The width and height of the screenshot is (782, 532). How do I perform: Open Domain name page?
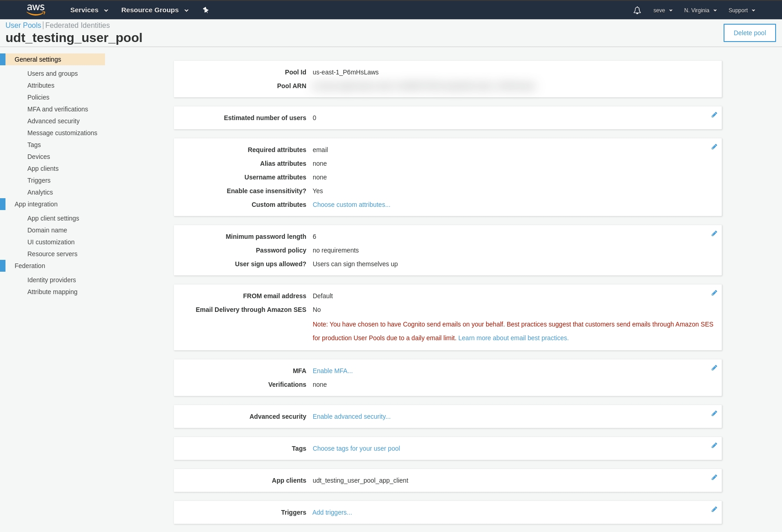tap(47, 230)
